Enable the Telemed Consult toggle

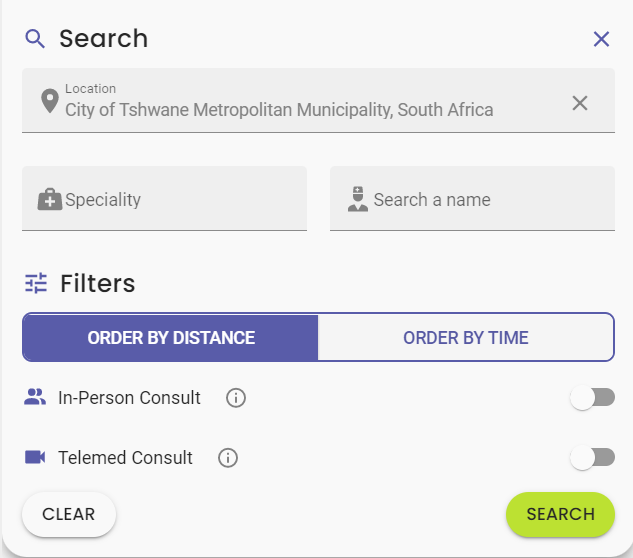592,458
